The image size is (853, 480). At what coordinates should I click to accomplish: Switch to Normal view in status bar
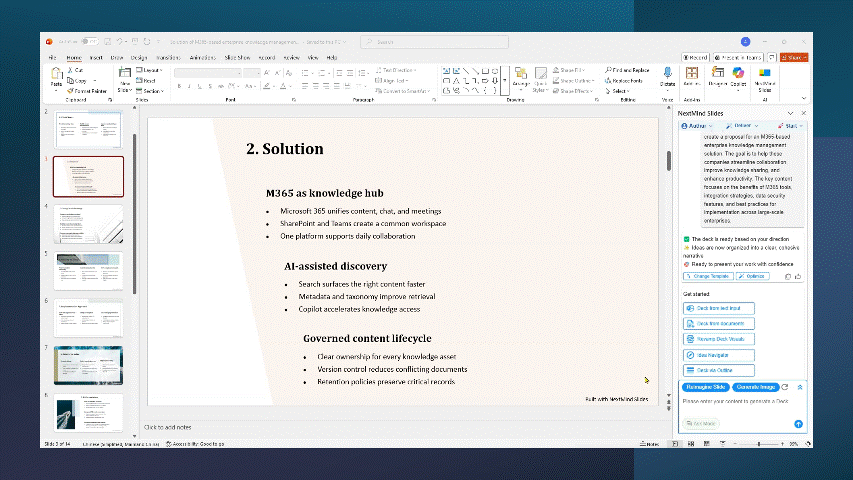point(675,444)
